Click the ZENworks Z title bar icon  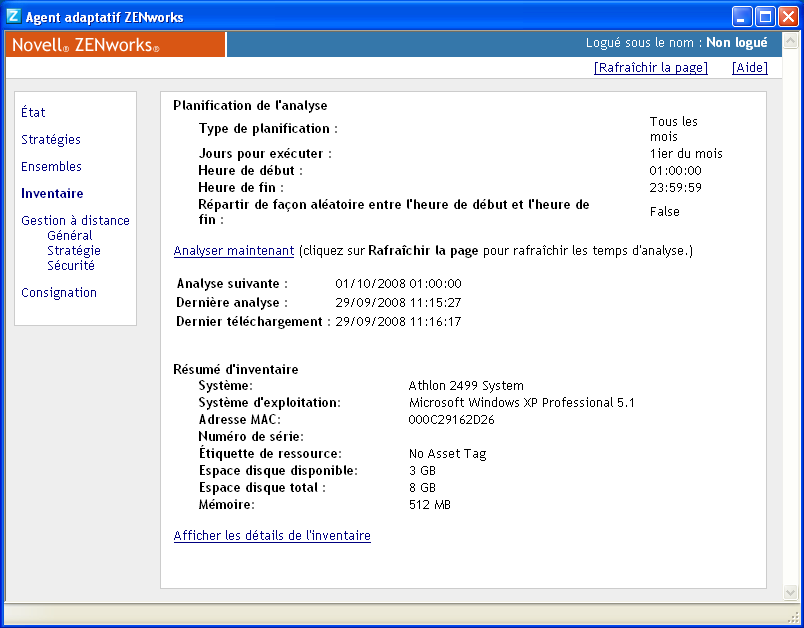pyautogui.click(x=13, y=16)
